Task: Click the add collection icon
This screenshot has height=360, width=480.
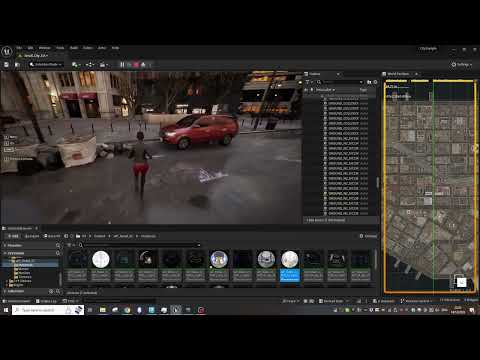Action: pos(51,291)
